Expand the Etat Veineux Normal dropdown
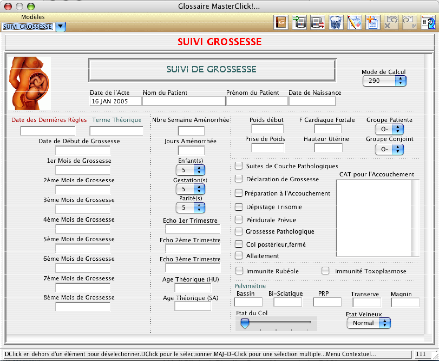The height and width of the screenshot is (361, 439). tap(368, 323)
